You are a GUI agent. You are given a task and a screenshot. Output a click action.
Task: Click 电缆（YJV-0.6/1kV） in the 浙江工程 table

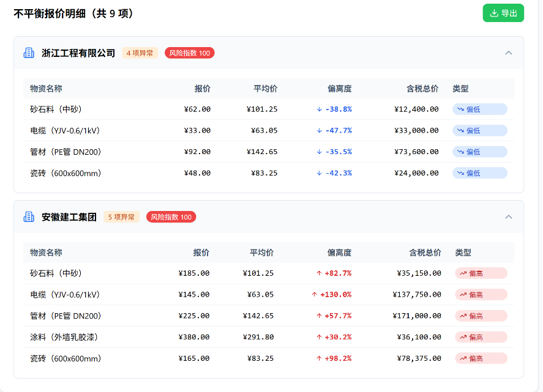tap(66, 130)
